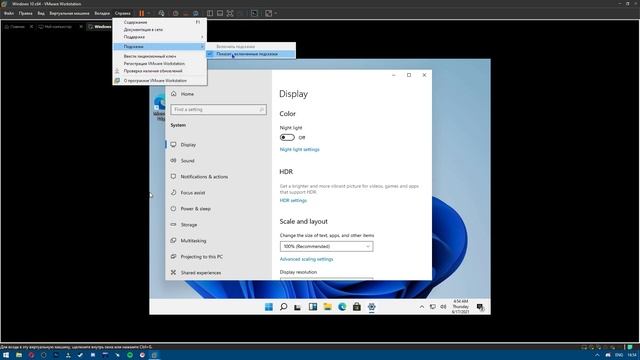Click the guest taskbar Widgets icon
Viewport: 640px width, 360px height.
(x=313, y=307)
